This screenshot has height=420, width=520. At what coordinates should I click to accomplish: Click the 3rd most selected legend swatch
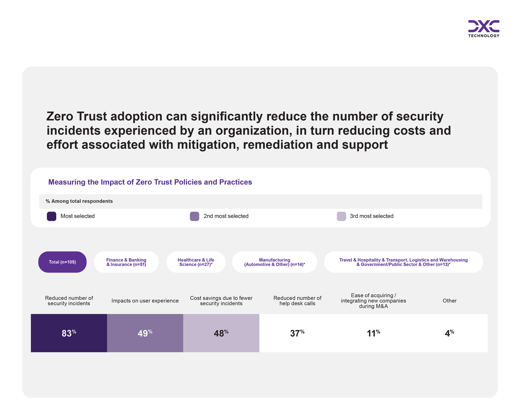pyautogui.click(x=341, y=216)
